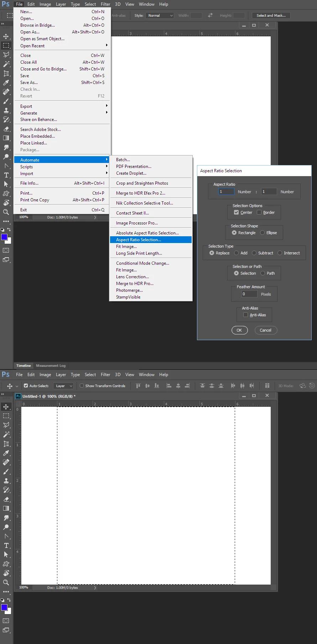Select the Add selection type radio button
The width and height of the screenshot is (317, 644).
click(237, 253)
